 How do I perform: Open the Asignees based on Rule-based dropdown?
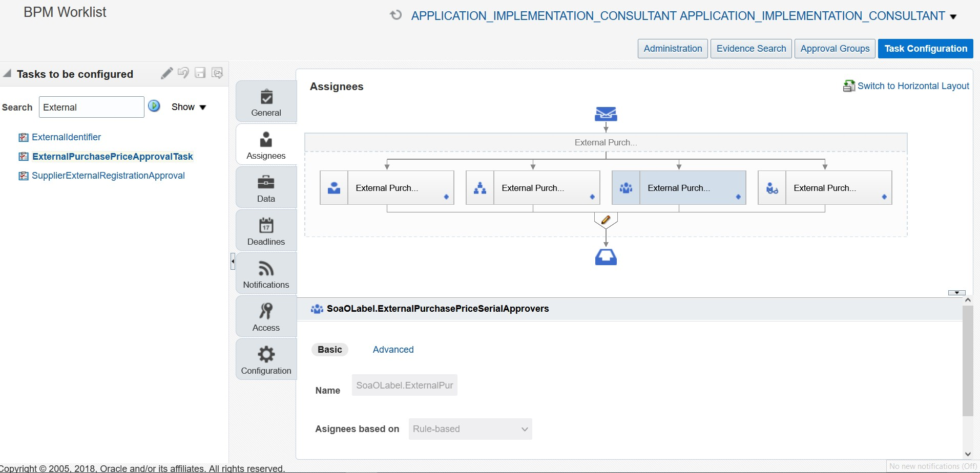coord(470,429)
